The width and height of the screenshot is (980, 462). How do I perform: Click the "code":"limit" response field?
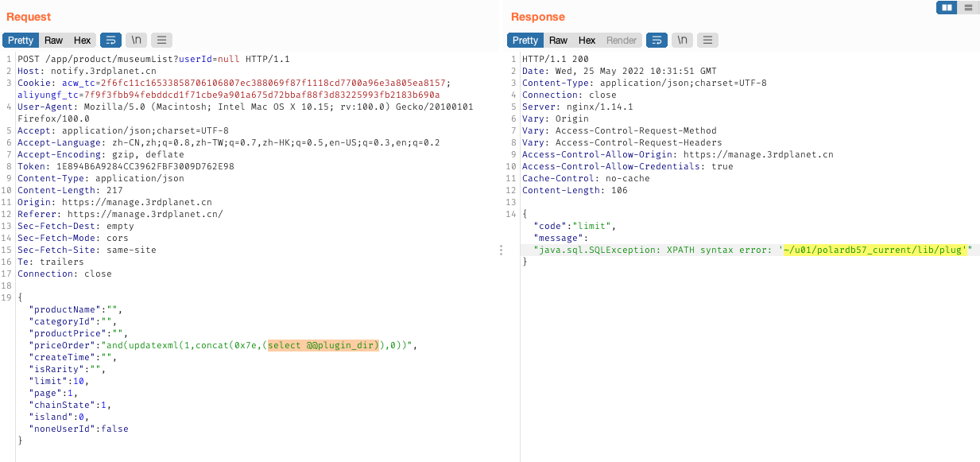pyautogui.click(x=575, y=227)
